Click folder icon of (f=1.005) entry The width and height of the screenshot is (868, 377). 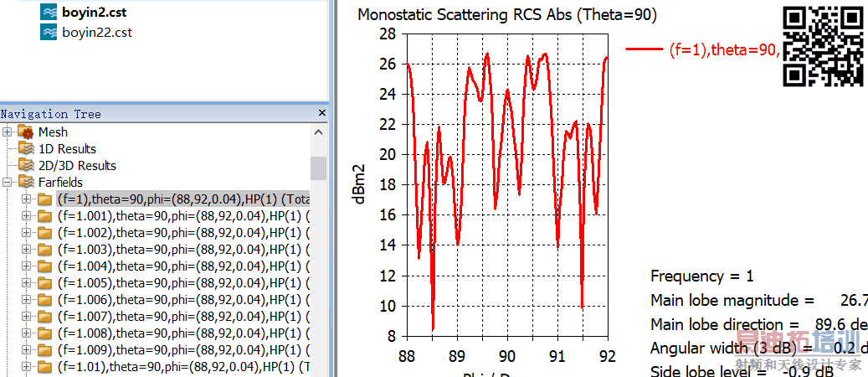pyautogui.click(x=45, y=283)
